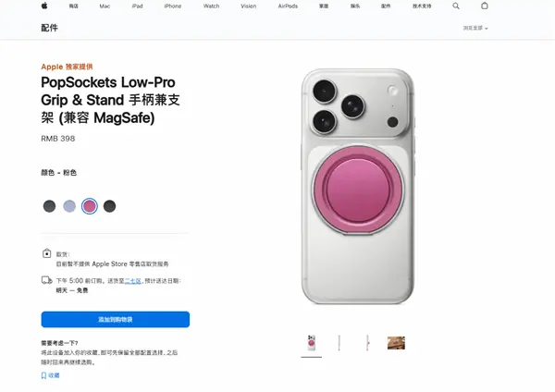The height and width of the screenshot is (392, 555).
Task: Select the pink color swatch
Action: click(90, 206)
